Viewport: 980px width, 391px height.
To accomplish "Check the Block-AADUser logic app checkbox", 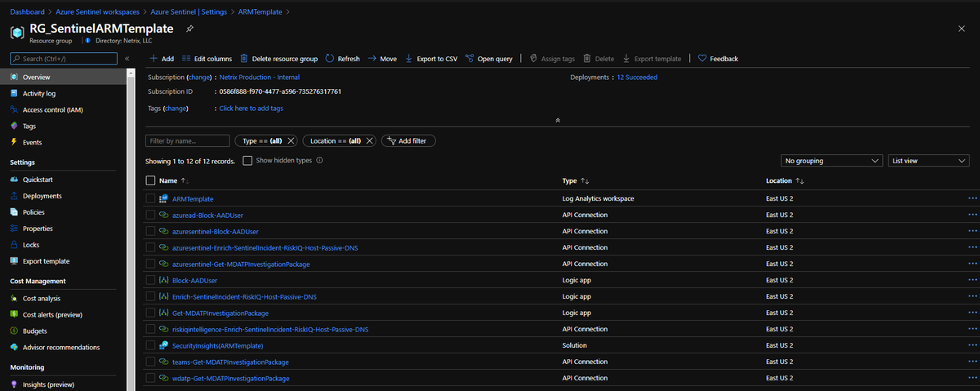I will pyautogui.click(x=150, y=280).
